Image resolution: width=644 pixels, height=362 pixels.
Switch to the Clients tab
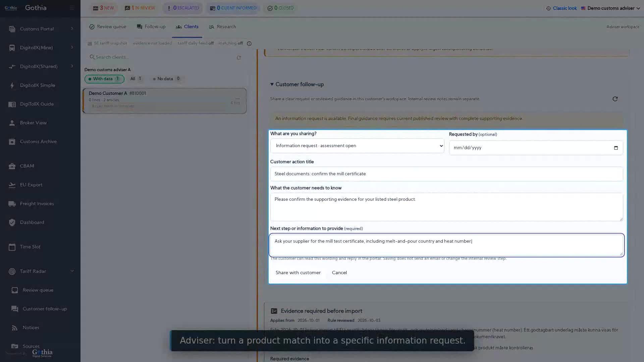(x=187, y=27)
